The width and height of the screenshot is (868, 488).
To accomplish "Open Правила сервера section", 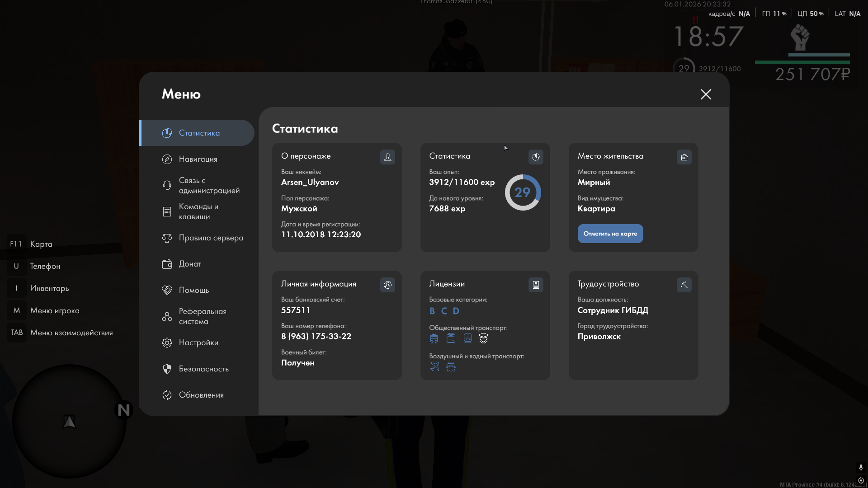I will 210,238.
